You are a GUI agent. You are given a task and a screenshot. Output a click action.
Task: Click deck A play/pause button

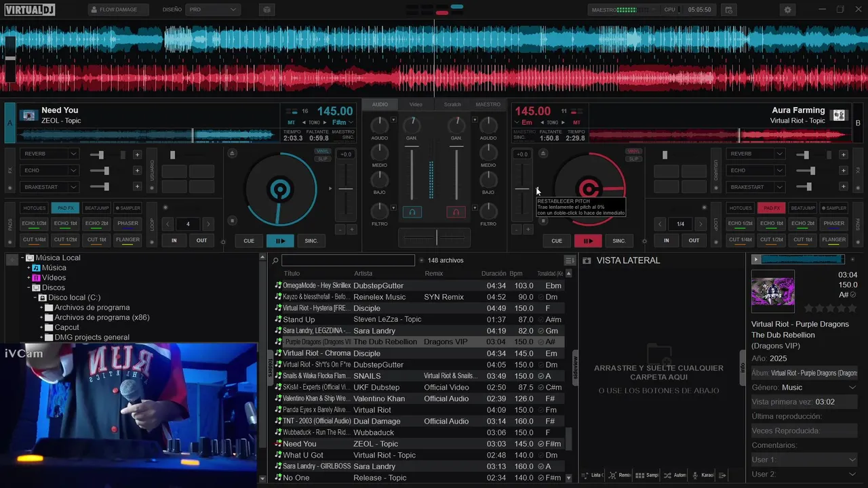point(280,241)
